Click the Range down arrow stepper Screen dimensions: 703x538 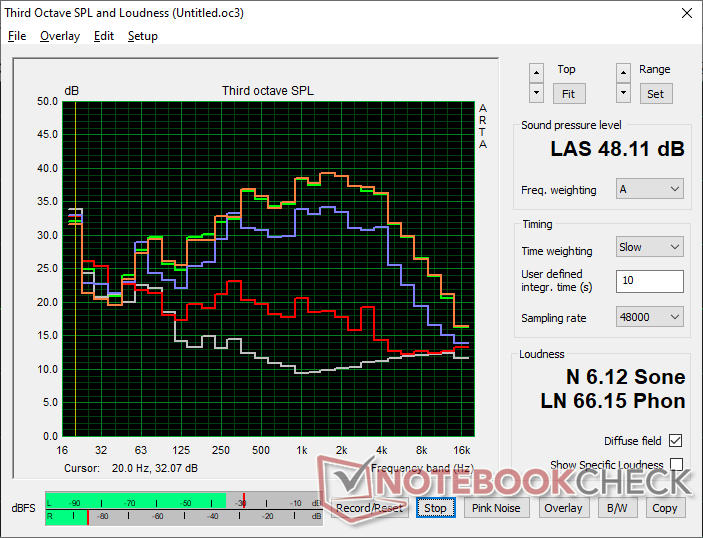(x=624, y=93)
